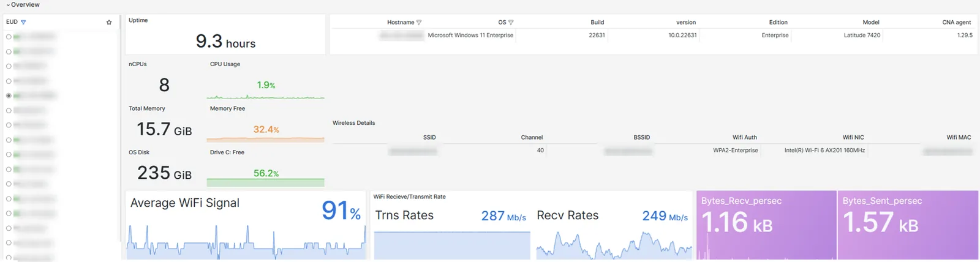Open the Hostname column filter funnel
Screen dimensions: 980x262
419,22
